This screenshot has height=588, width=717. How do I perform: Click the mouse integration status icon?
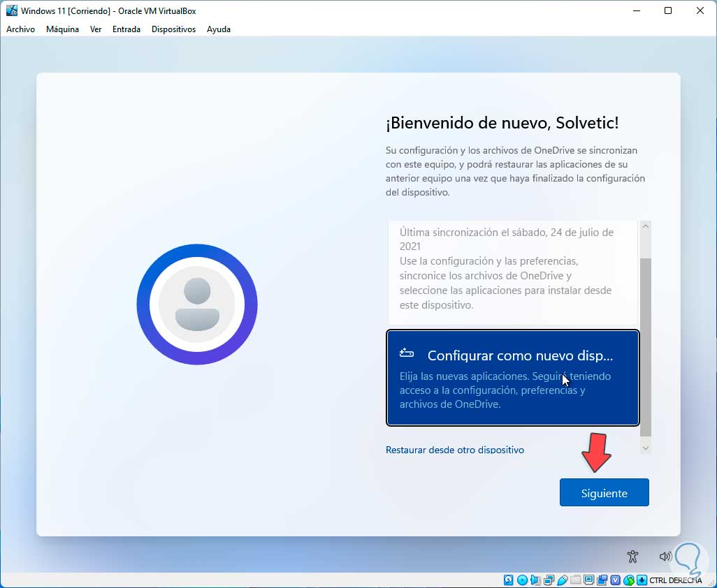point(629,580)
